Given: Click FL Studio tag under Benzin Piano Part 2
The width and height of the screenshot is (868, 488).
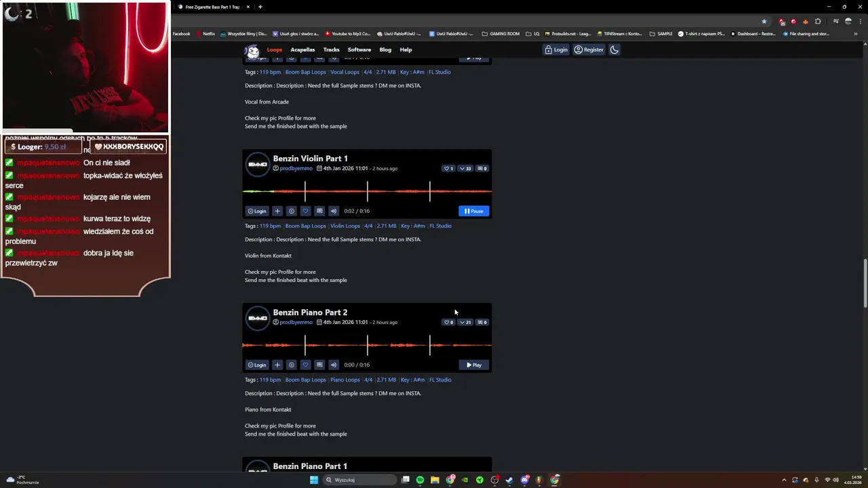Looking at the screenshot, I should click(x=440, y=380).
